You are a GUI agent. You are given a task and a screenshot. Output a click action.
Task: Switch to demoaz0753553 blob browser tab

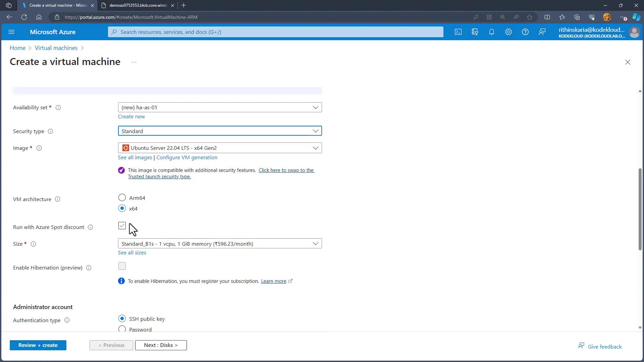138,5
